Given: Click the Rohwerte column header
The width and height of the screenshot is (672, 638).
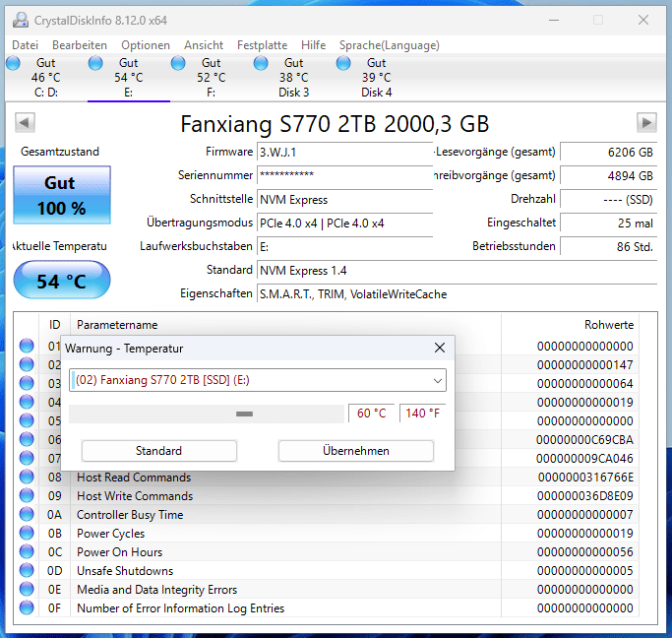Looking at the screenshot, I should [570, 325].
